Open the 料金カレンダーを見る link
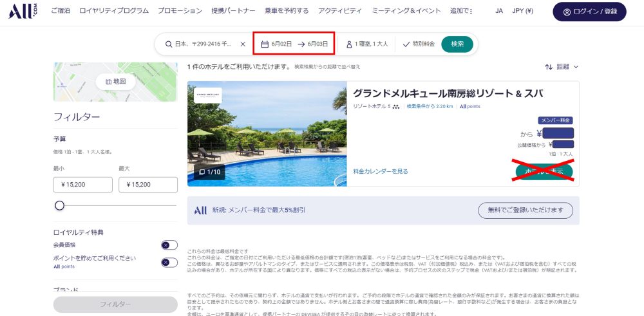 coord(381,172)
